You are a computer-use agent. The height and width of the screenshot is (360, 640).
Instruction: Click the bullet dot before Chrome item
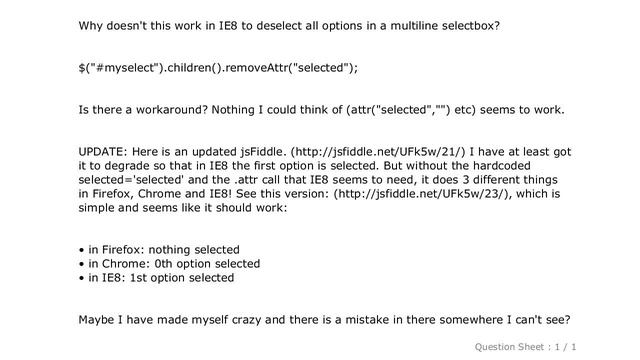(x=82, y=264)
